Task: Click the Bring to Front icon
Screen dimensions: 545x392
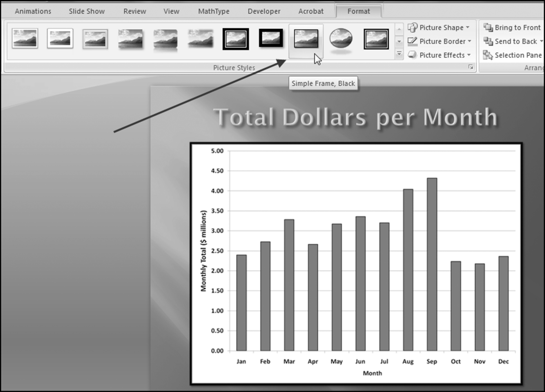Action: [488, 27]
